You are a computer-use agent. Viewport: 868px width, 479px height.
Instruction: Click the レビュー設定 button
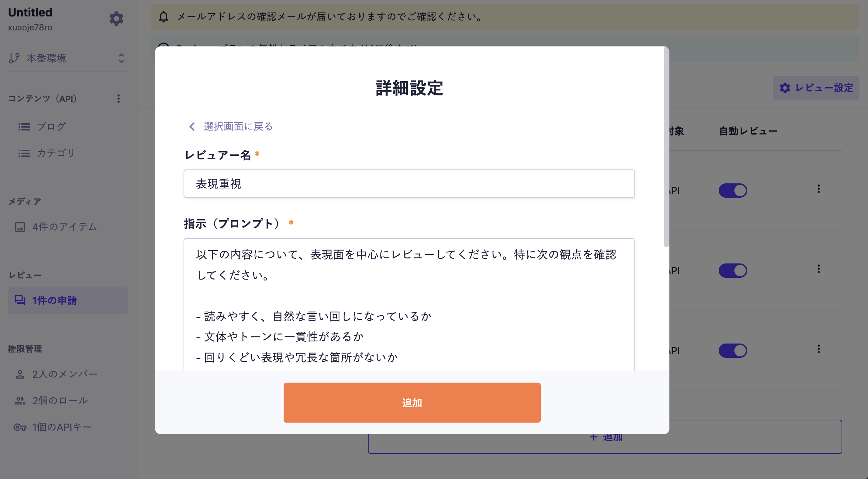click(x=816, y=88)
